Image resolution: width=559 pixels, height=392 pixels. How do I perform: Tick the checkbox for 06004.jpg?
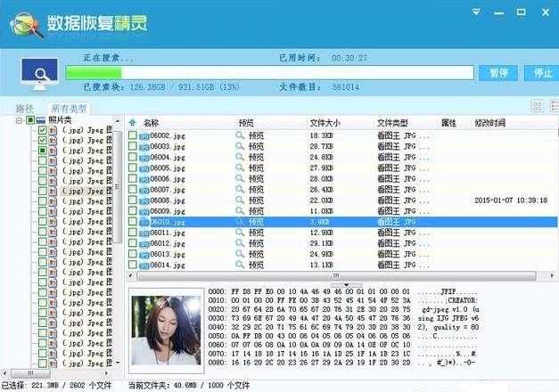[x=133, y=157]
